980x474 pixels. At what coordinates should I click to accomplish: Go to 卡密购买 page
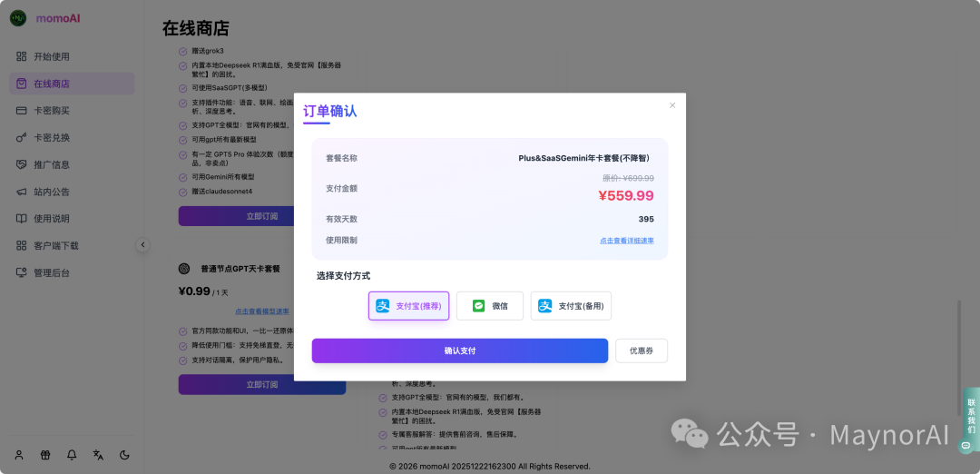(x=72, y=111)
